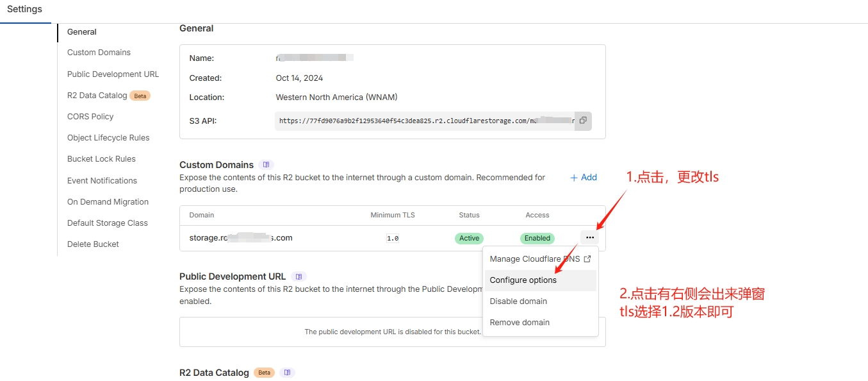Open R2 Data Catalog sidebar item
This screenshot has height=381, width=868.
tap(97, 96)
